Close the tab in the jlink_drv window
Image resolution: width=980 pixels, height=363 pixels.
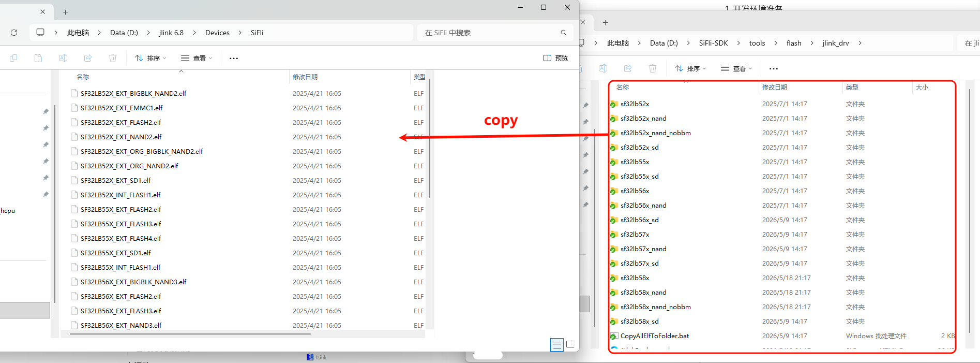click(x=583, y=22)
